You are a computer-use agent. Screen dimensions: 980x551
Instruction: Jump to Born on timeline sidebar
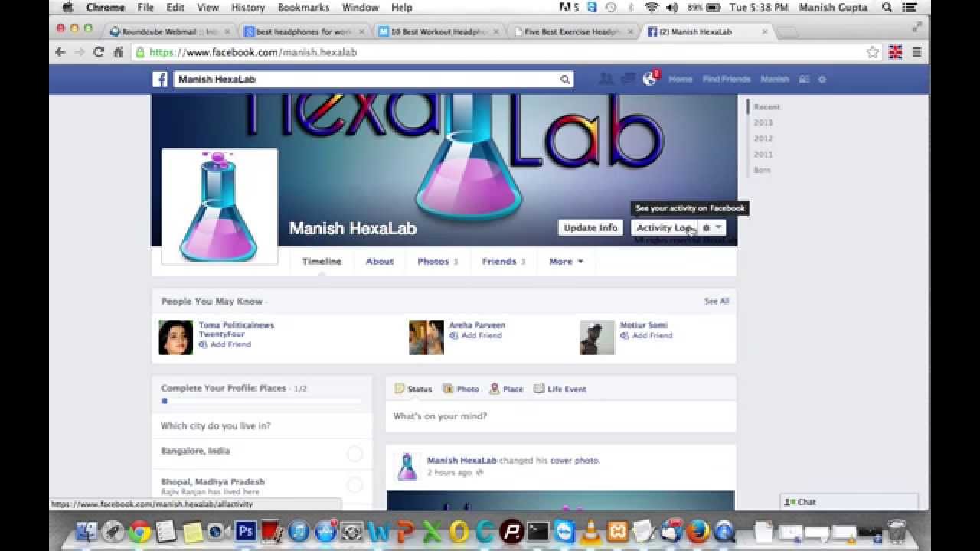[x=762, y=170]
